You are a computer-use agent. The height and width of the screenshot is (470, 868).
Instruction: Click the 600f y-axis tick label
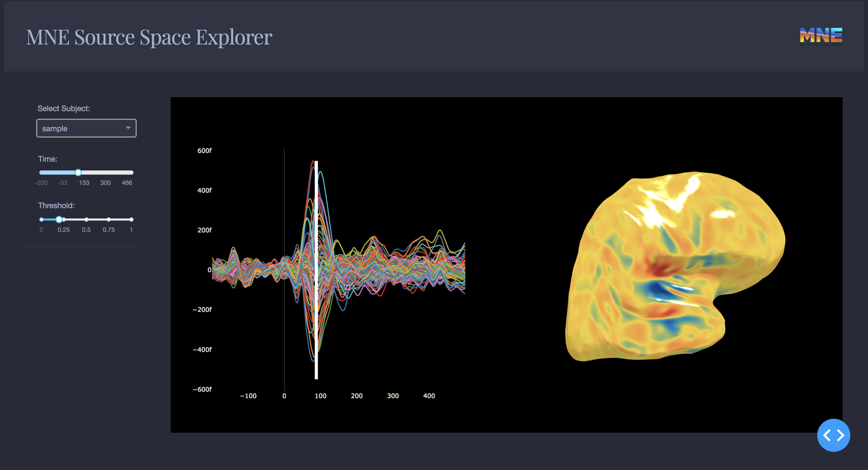pyautogui.click(x=204, y=151)
